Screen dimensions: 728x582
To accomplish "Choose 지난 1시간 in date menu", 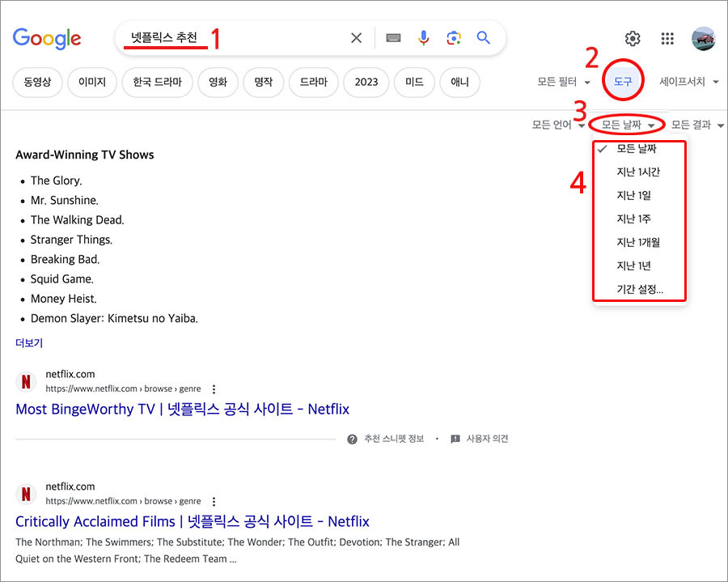I will [639, 172].
